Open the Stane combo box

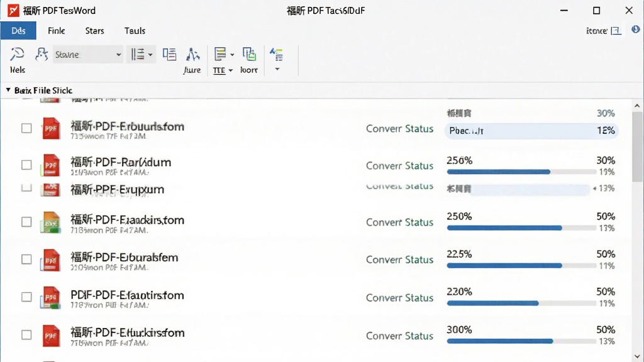pos(87,54)
